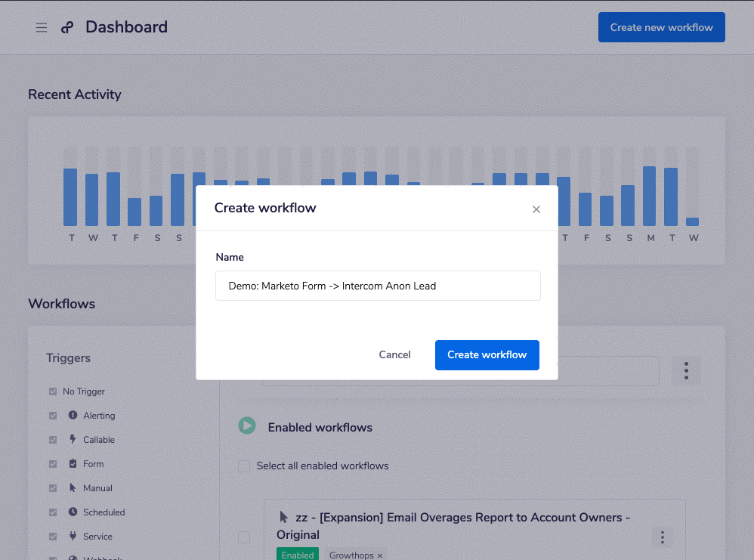
Task: Click the Scheduled clock icon
Action: coord(73,512)
